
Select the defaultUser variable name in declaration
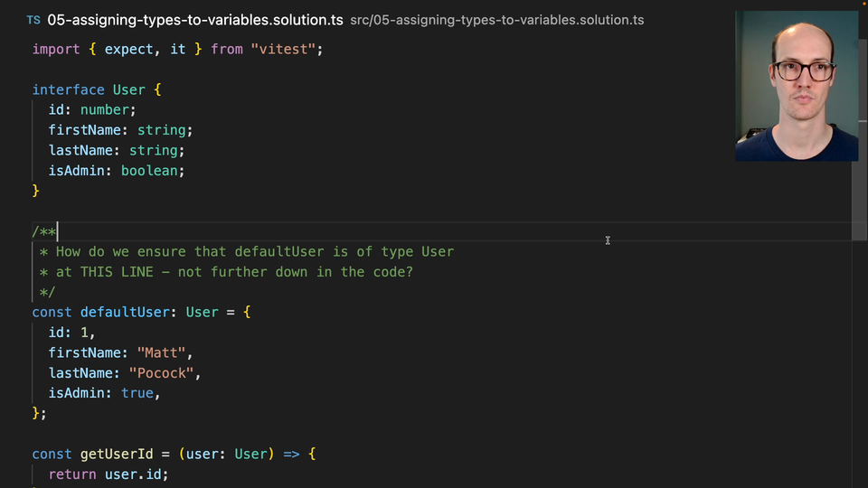tap(125, 312)
